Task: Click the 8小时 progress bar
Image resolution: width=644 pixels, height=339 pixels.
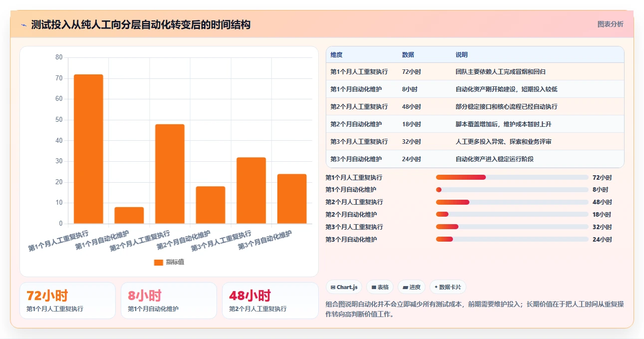Action: point(512,190)
